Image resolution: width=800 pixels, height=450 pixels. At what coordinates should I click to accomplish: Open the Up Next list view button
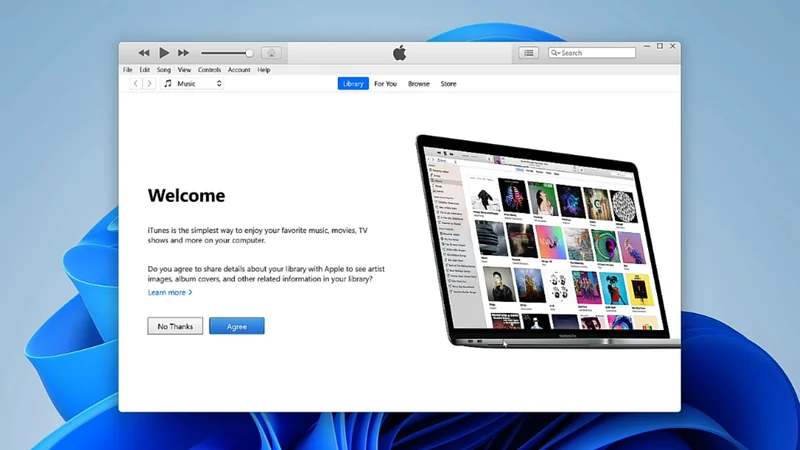tap(528, 53)
